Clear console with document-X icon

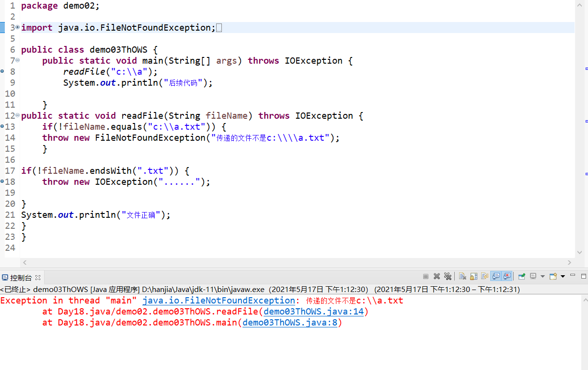tap(462, 276)
